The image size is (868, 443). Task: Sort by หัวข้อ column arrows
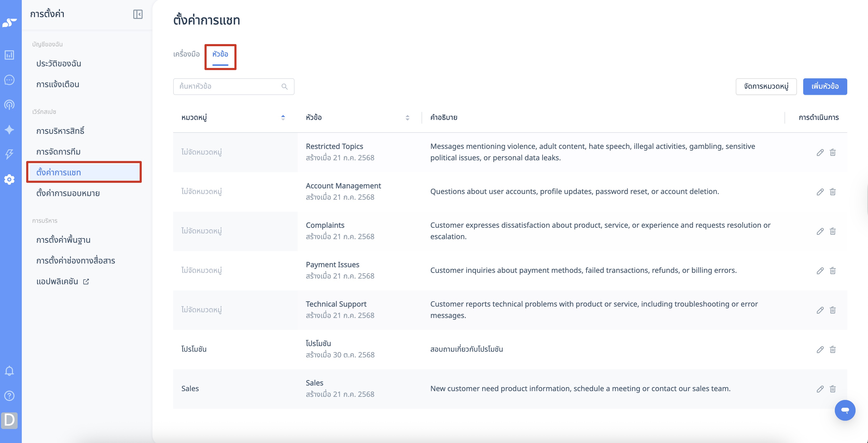click(x=407, y=118)
